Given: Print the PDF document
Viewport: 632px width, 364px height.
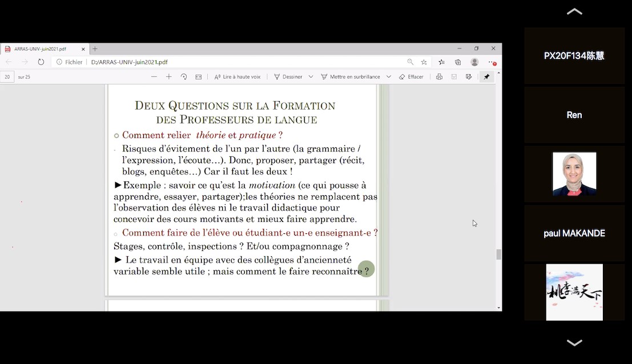Looking at the screenshot, I should [439, 76].
